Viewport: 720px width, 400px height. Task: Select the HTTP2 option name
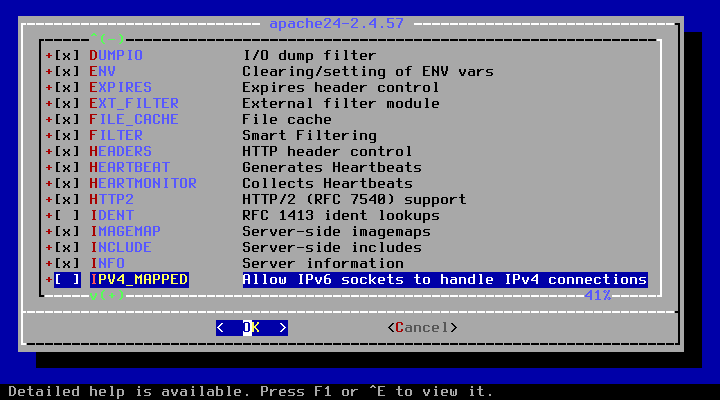click(112, 200)
